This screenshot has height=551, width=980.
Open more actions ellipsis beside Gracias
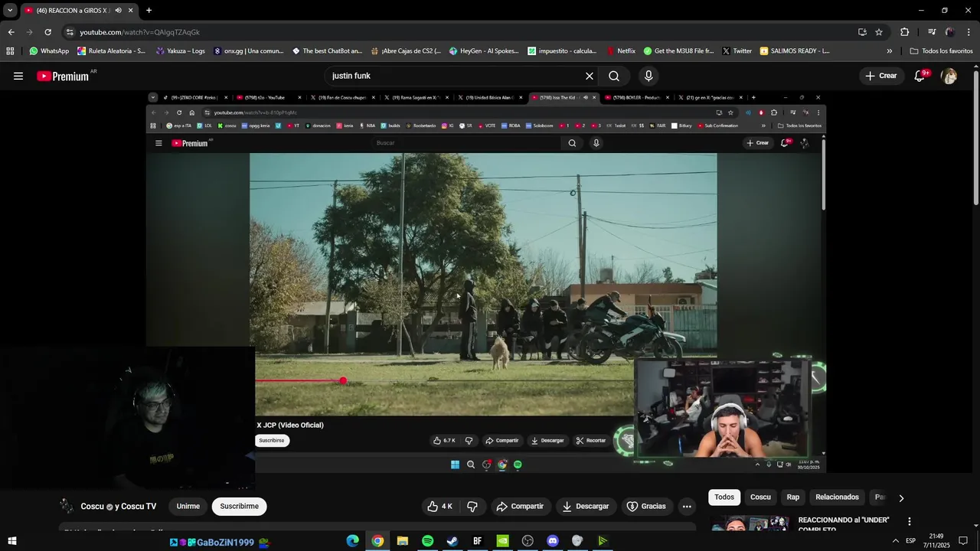687,506
